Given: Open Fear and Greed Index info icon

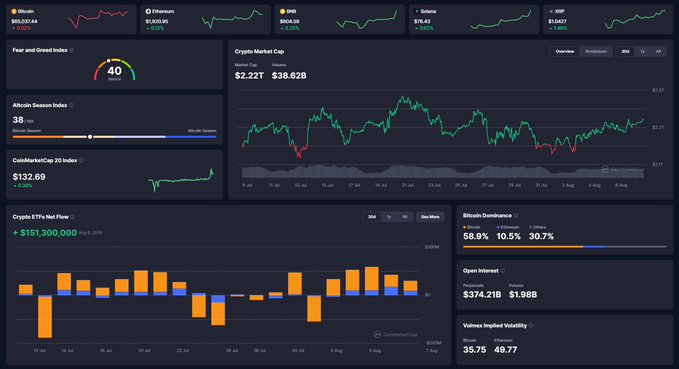Looking at the screenshot, I should tap(71, 50).
